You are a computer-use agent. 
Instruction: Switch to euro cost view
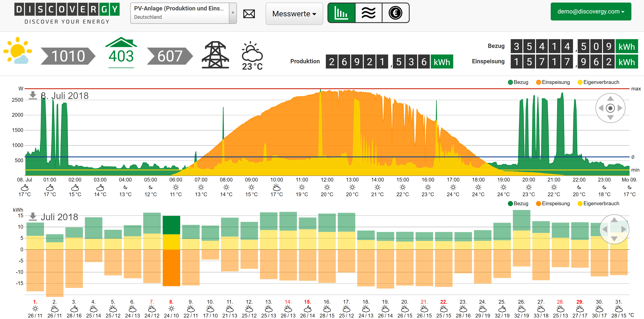[396, 13]
